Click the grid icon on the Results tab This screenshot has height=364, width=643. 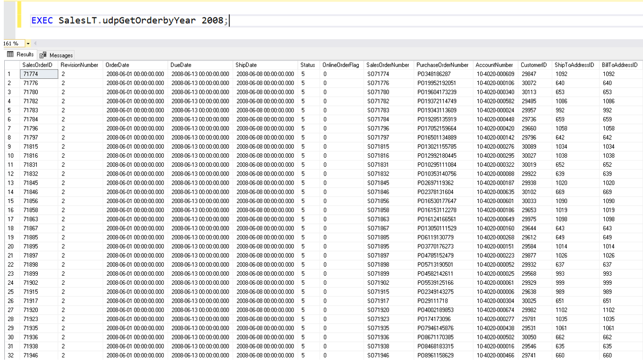point(10,54)
